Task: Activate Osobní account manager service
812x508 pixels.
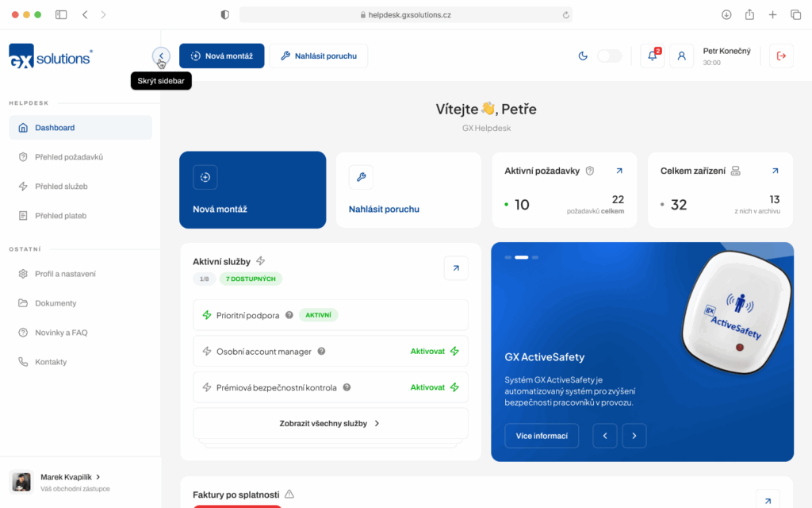Action: click(x=434, y=352)
